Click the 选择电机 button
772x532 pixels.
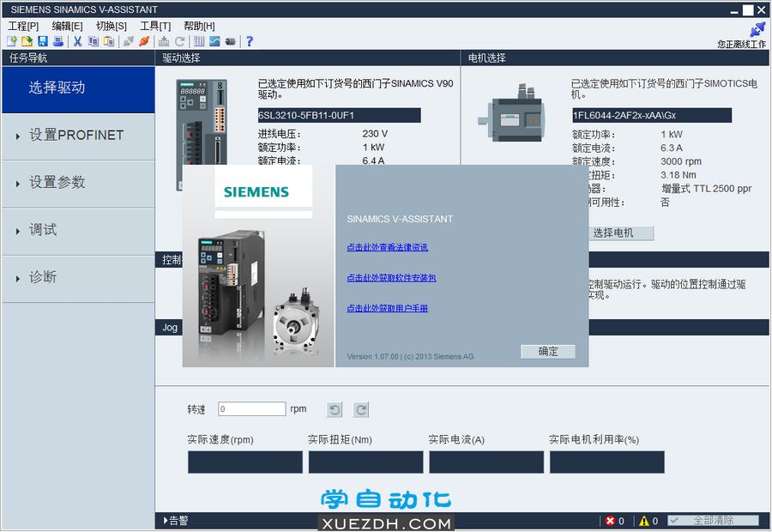tap(621, 233)
